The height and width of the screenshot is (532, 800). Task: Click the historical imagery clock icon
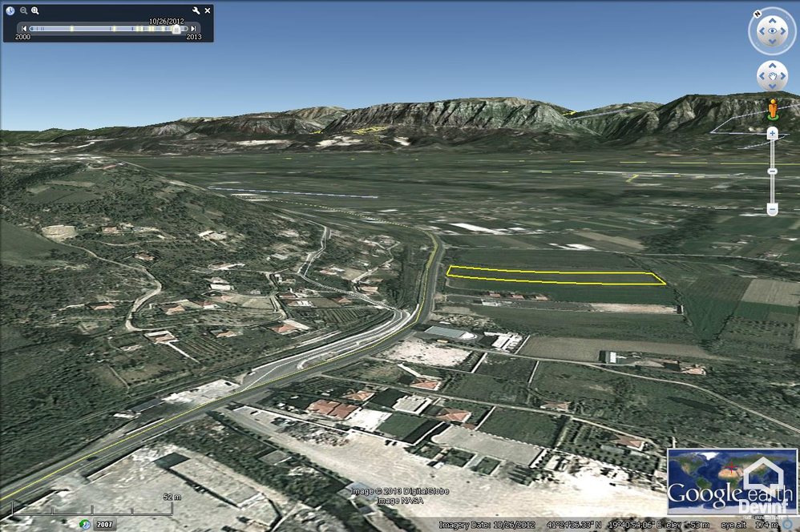pos(10,10)
